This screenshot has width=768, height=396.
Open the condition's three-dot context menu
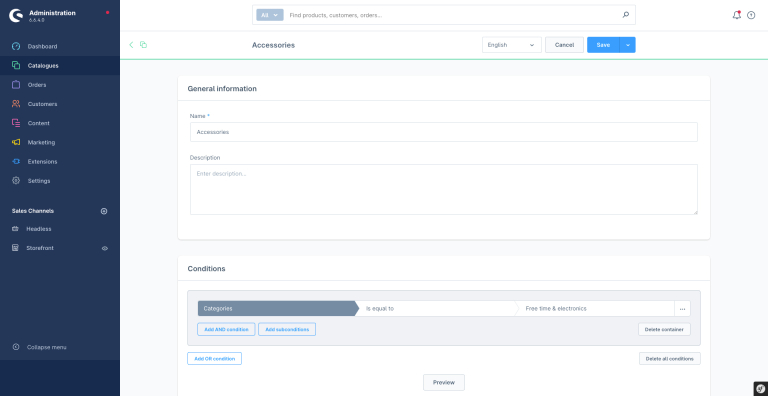click(x=682, y=309)
